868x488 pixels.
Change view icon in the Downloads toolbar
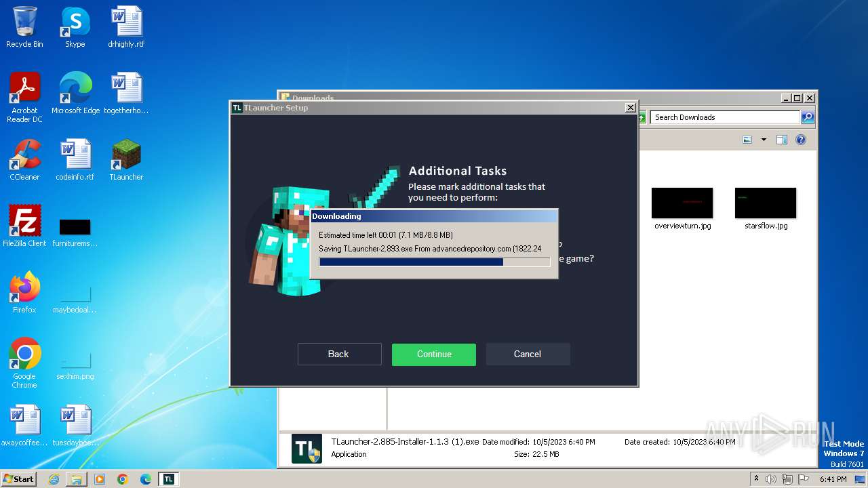747,140
